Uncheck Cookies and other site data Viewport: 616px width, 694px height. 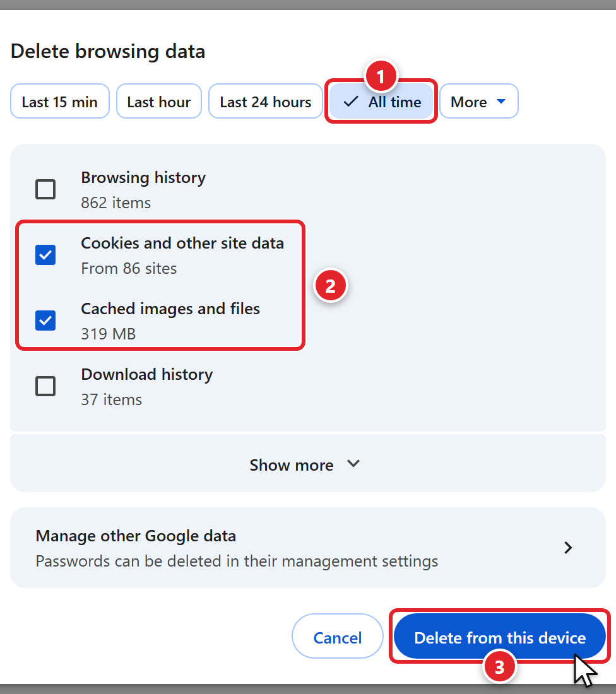(x=45, y=254)
